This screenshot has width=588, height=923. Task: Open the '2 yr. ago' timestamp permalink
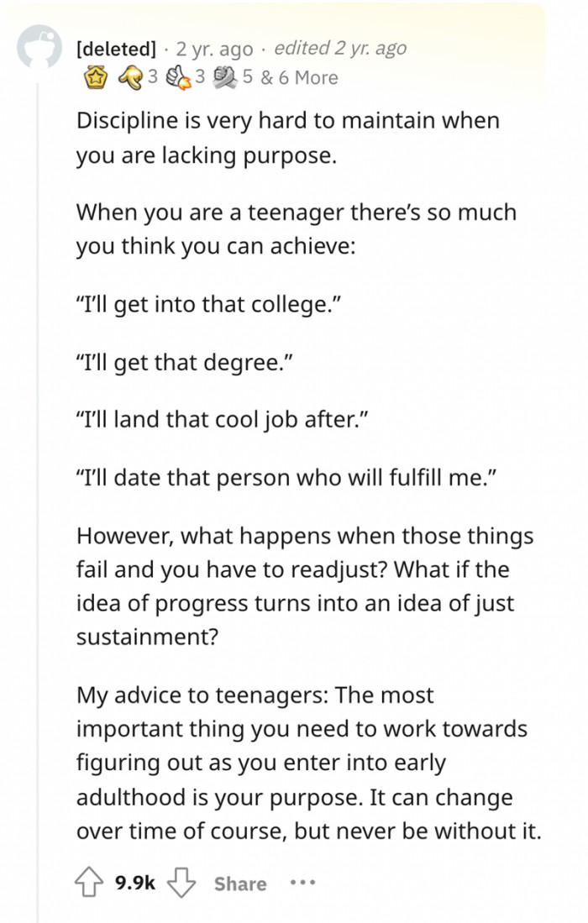pyautogui.click(x=214, y=49)
